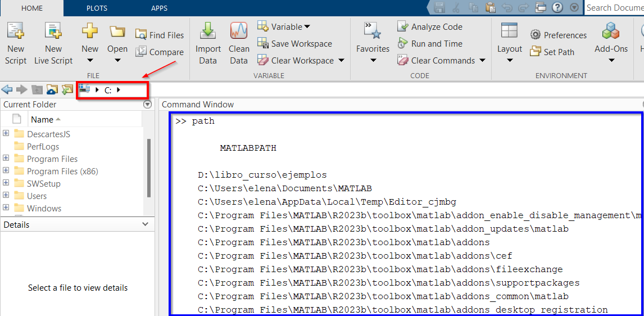Select the PerfLogs folder
Screen dimensions: 644x316
[43, 146]
